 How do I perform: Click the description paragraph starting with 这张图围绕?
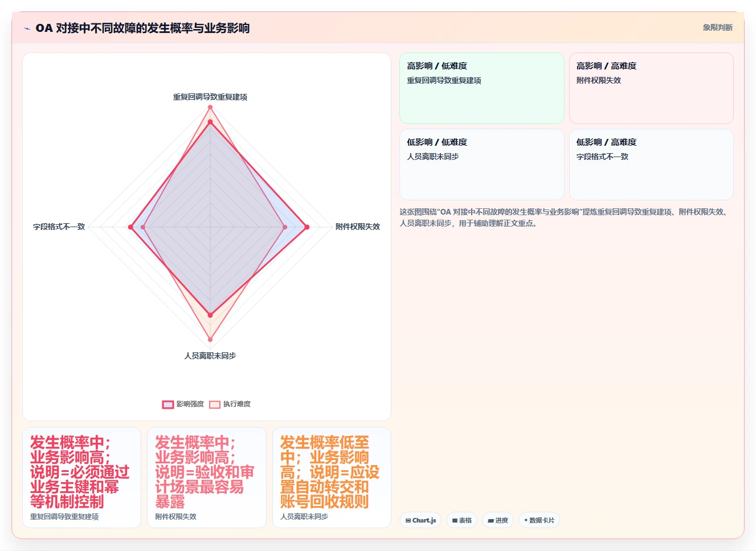pyautogui.click(x=564, y=217)
